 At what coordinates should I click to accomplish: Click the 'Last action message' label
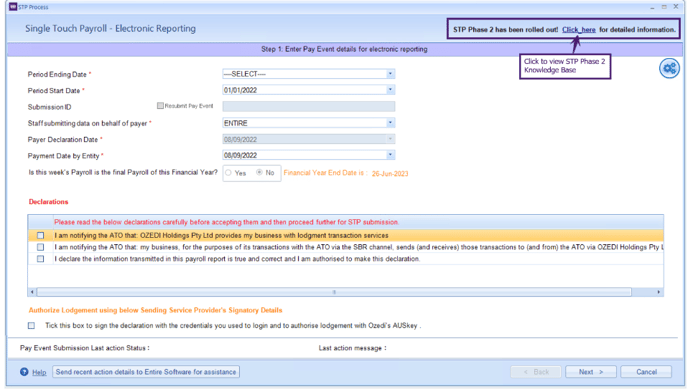[352, 348]
